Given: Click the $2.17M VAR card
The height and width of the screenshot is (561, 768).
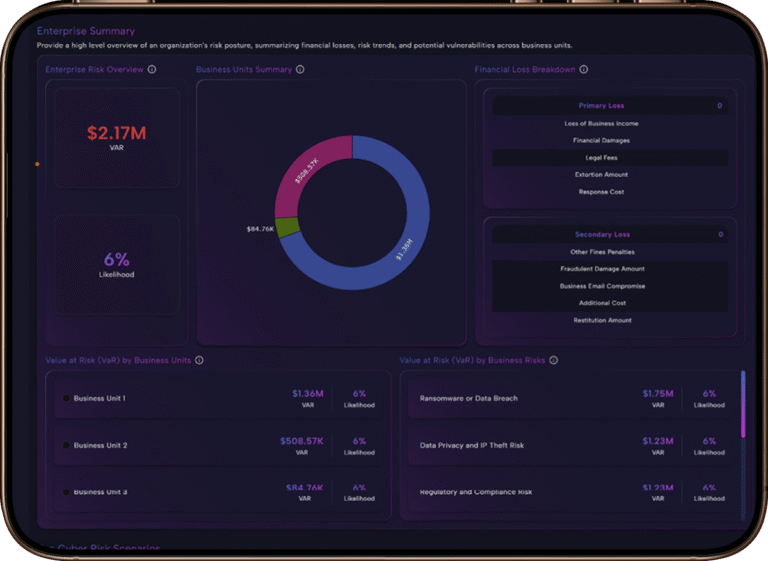Looking at the screenshot, I should [x=117, y=137].
